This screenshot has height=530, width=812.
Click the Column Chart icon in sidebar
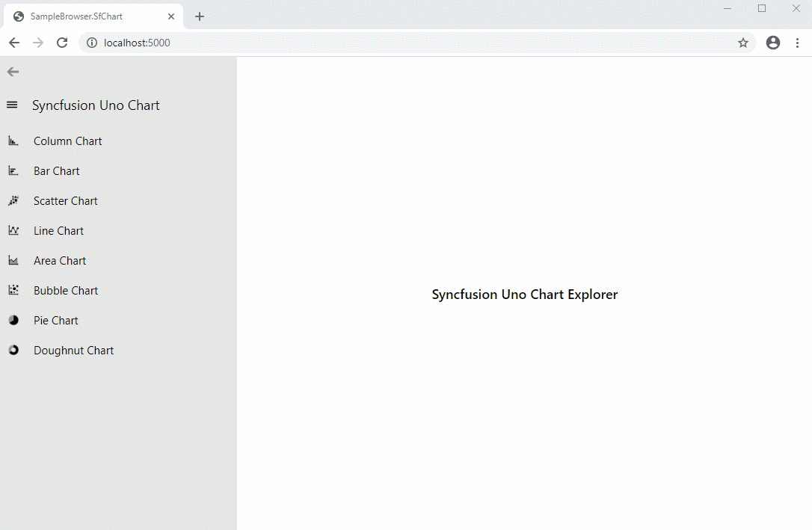point(13,141)
